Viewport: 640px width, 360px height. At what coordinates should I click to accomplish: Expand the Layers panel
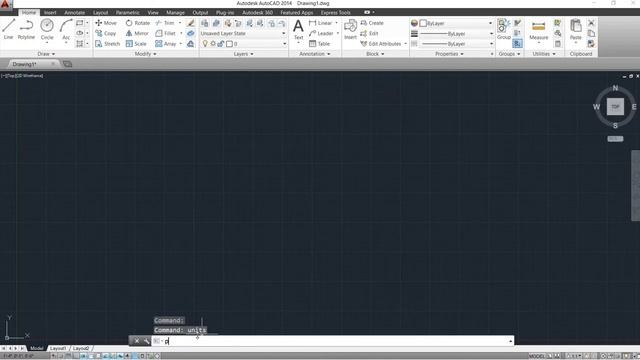tap(243, 54)
